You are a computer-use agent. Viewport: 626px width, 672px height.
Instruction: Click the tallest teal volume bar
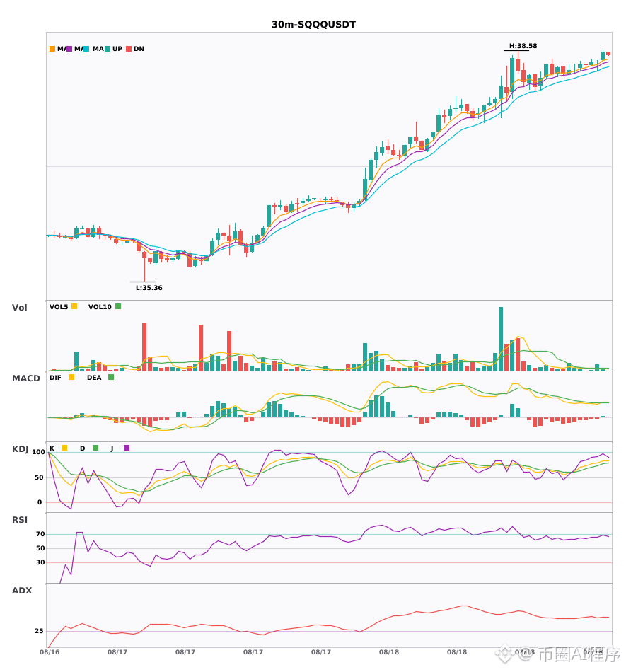click(501, 339)
